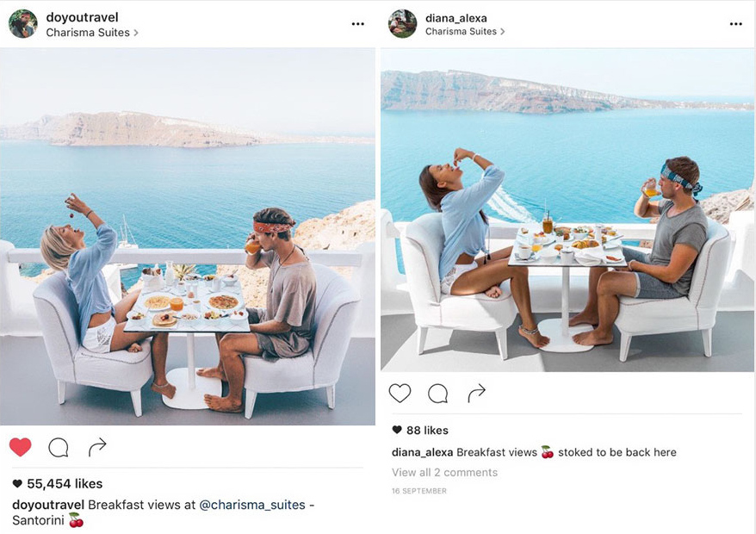756x534 pixels.
Task: View diana_alexa's profile avatar
Action: pos(402,23)
